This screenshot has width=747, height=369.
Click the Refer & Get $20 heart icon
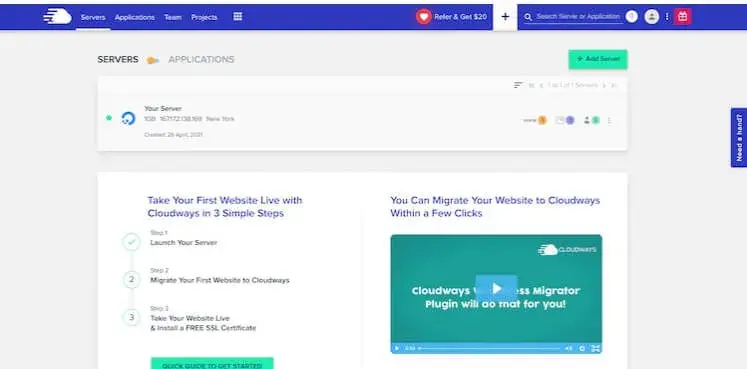coord(424,17)
